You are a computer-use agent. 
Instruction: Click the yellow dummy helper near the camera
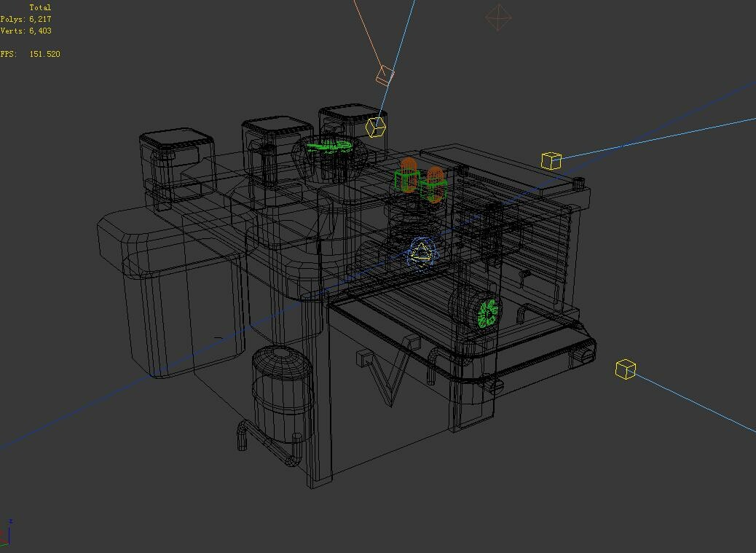(374, 128)
